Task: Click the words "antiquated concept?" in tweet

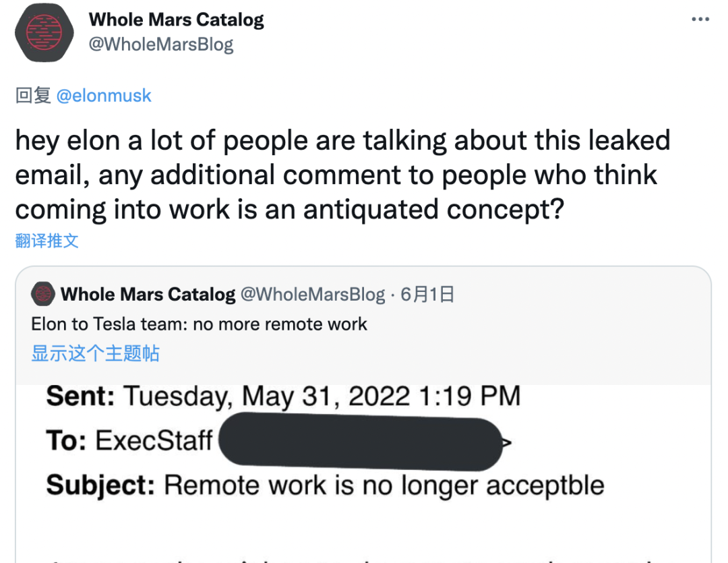Action: [433, 209]
